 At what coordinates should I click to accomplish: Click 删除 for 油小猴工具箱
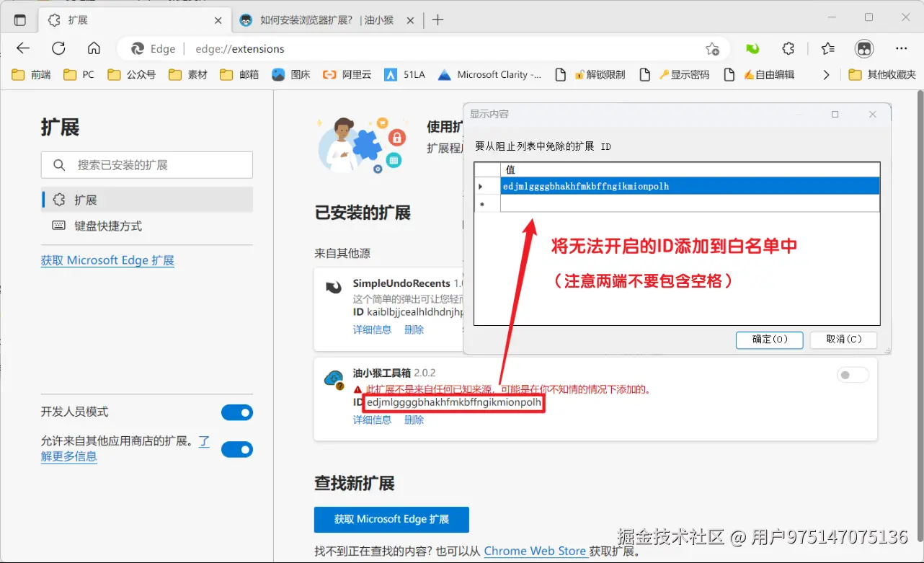click(414, 420)
